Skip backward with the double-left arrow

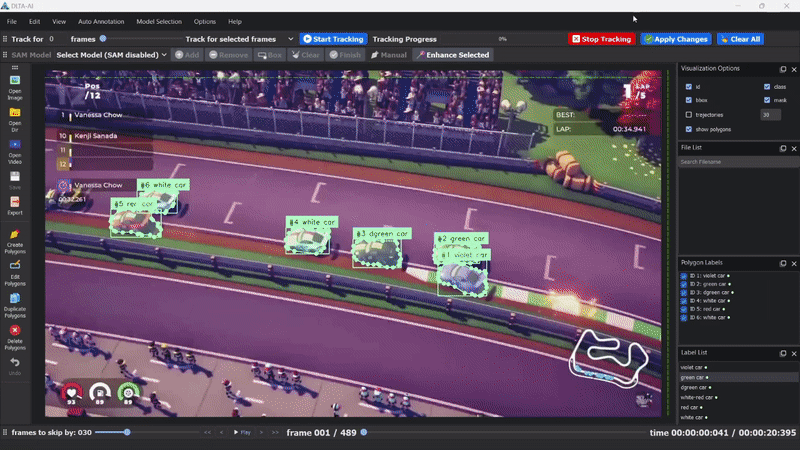[207, 432]
